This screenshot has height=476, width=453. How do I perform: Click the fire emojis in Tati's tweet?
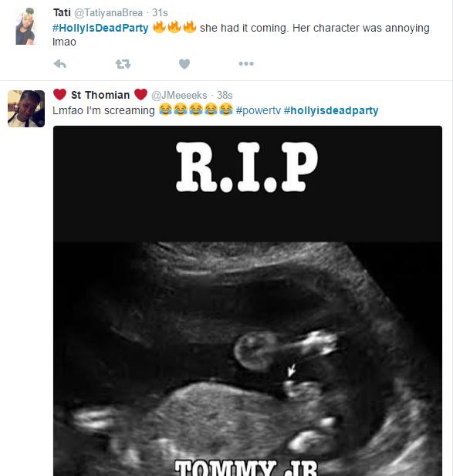(x=174, y=27)
